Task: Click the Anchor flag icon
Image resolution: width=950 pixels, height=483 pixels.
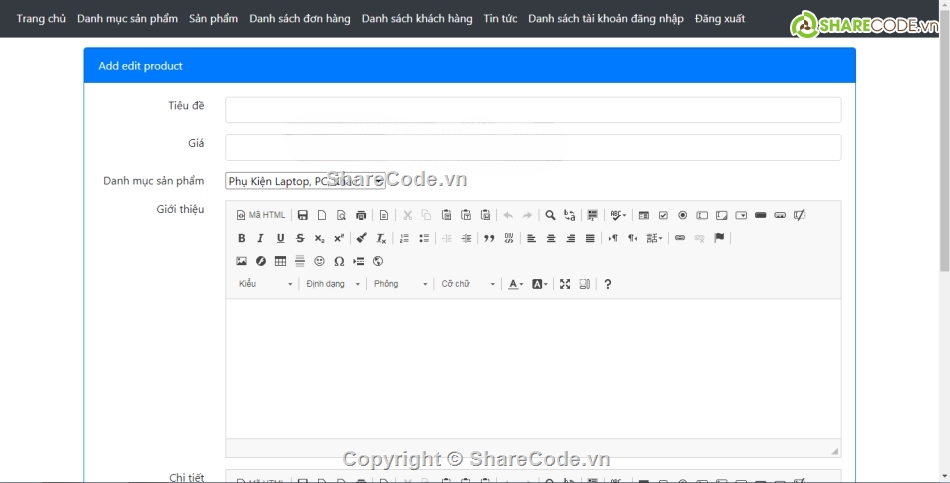Action: point(719,238)
